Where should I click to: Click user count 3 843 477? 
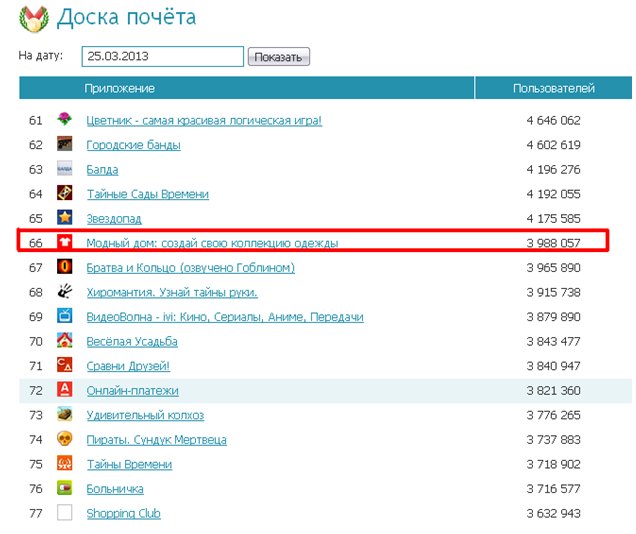click(x=553, y=341)
